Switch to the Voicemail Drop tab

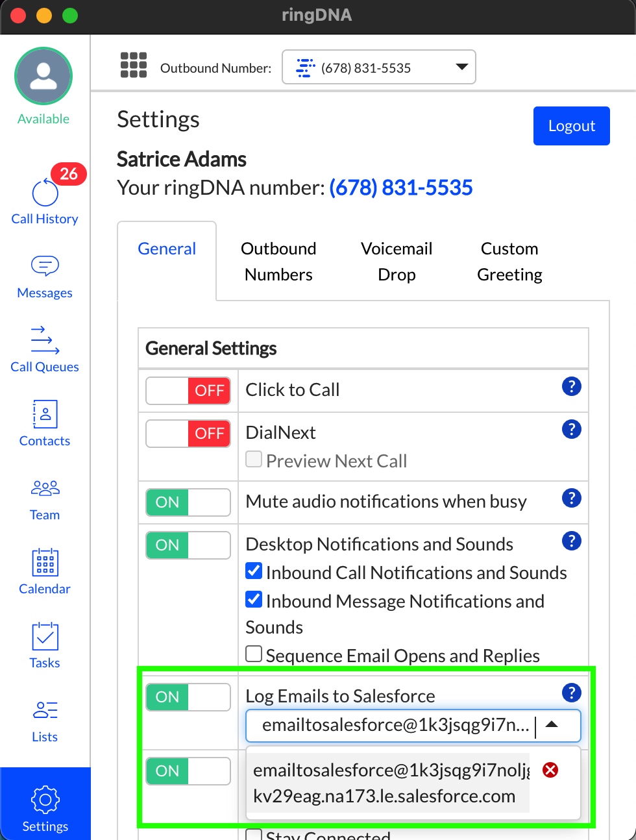point(397,262)
